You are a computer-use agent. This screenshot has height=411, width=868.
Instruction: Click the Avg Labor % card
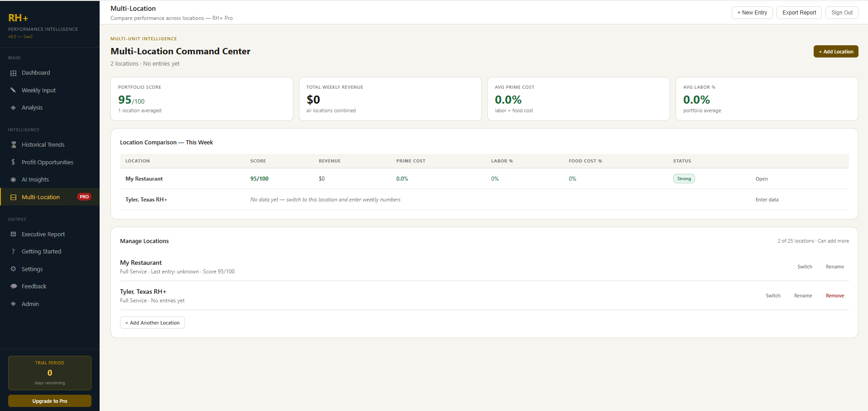tap(767, 99)
